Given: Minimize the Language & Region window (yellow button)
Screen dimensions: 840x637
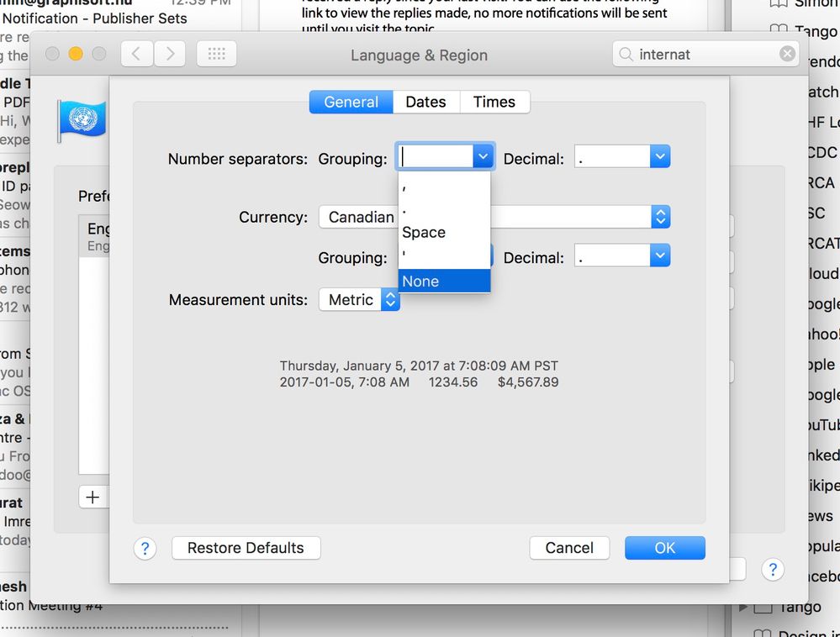Looking at the screenshot, I should (x=76, y=54).
